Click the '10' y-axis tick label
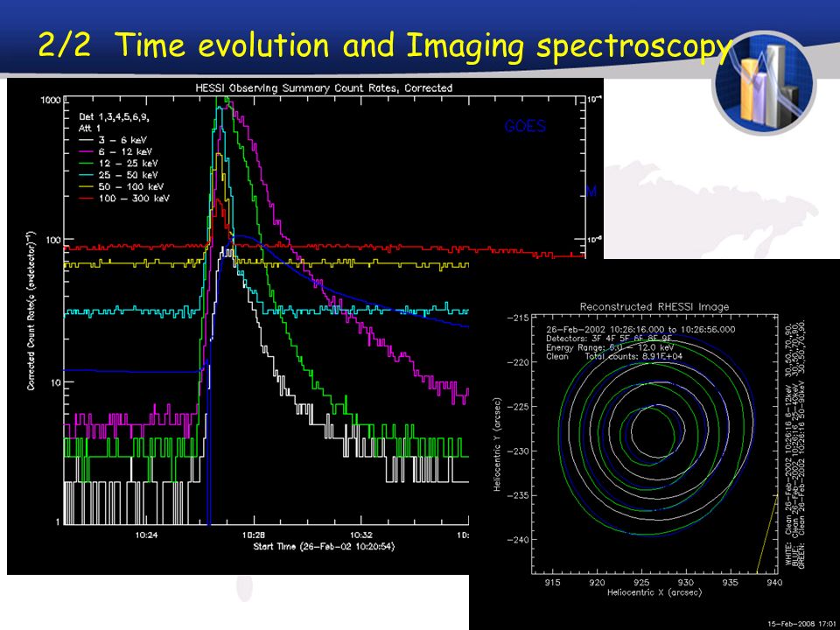The height and width of the screenshot is (630, 840). 55,382
